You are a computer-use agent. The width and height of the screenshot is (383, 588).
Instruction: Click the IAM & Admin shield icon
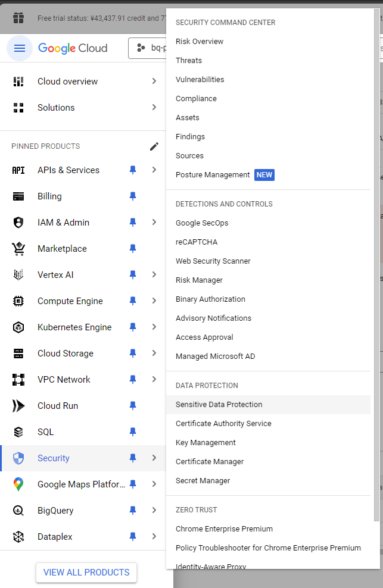coord(18,223)
